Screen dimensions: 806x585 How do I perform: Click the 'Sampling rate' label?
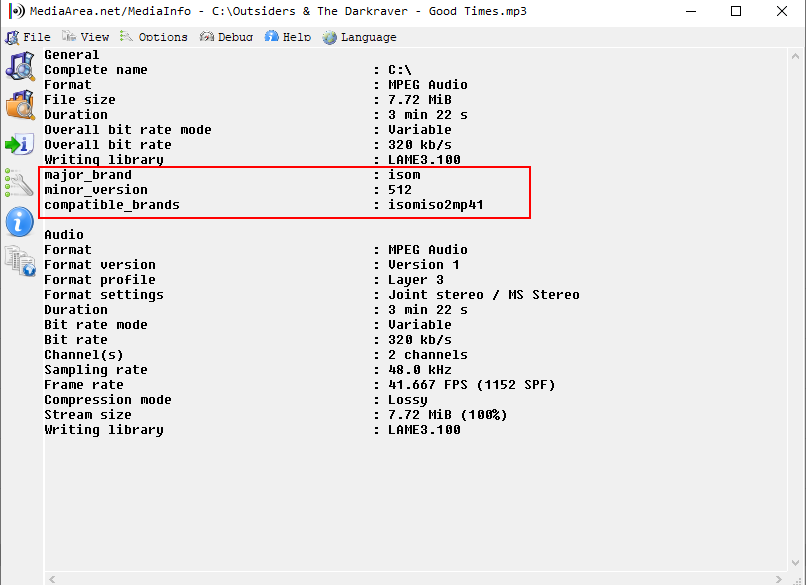point(96,370)
